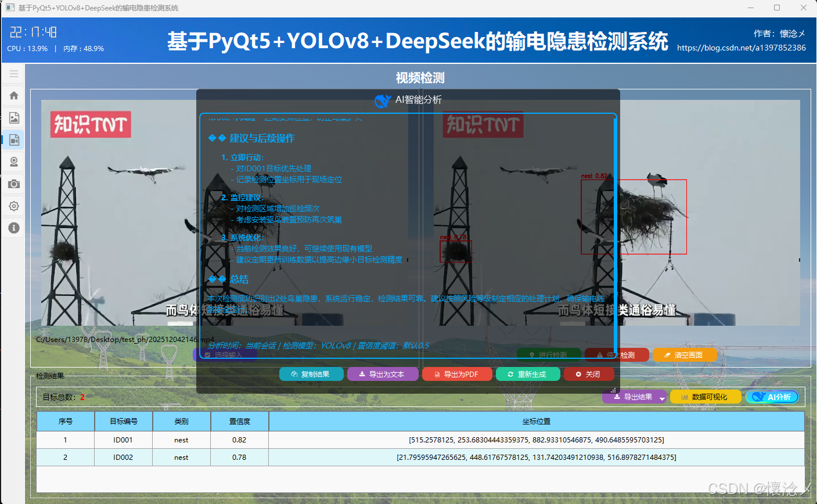Open the image detection sidebar icon
Image resolution: width=817 pixels, height=504 pixels.
14,118
